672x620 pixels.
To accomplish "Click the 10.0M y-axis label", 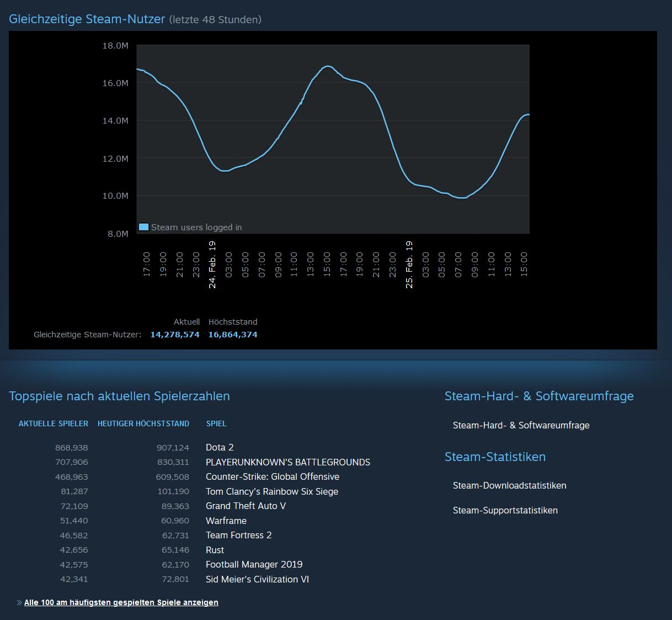I will pyautogui.click(x=115, y=196).
